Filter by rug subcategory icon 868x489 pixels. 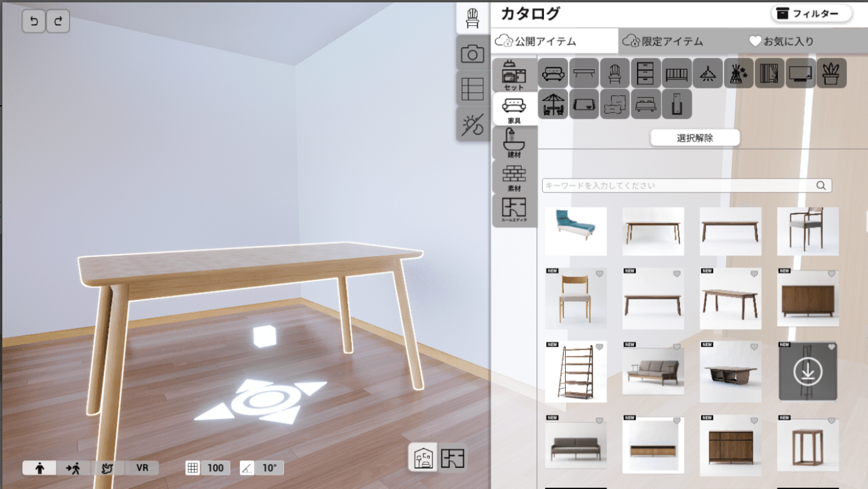click(x=584, y=105)
